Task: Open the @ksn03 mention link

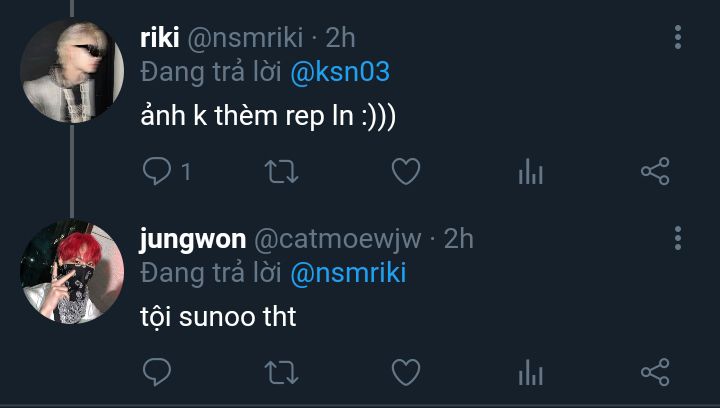Action: [x=339, y=72]
